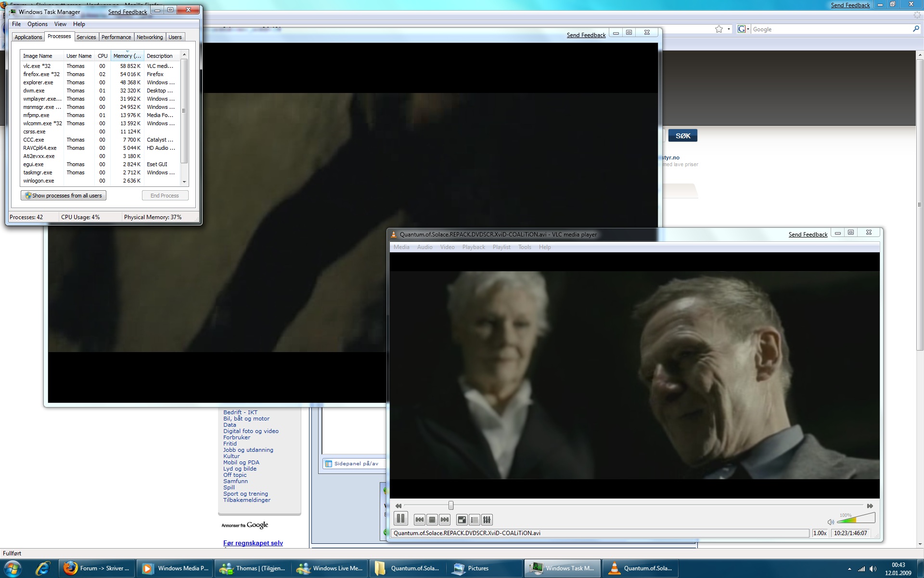Click Show processes from all users button

point(64,196)
